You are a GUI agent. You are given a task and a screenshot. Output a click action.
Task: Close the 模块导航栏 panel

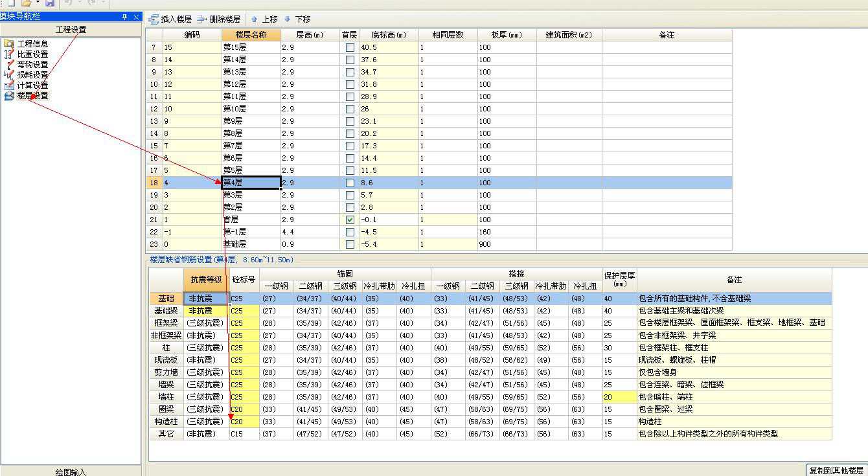(x=136, y=17)
